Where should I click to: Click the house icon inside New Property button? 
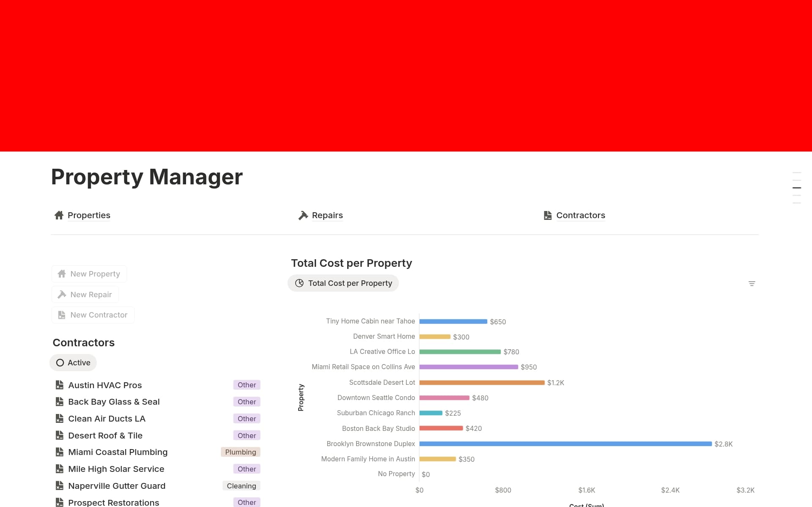click(x=62, y=274)
